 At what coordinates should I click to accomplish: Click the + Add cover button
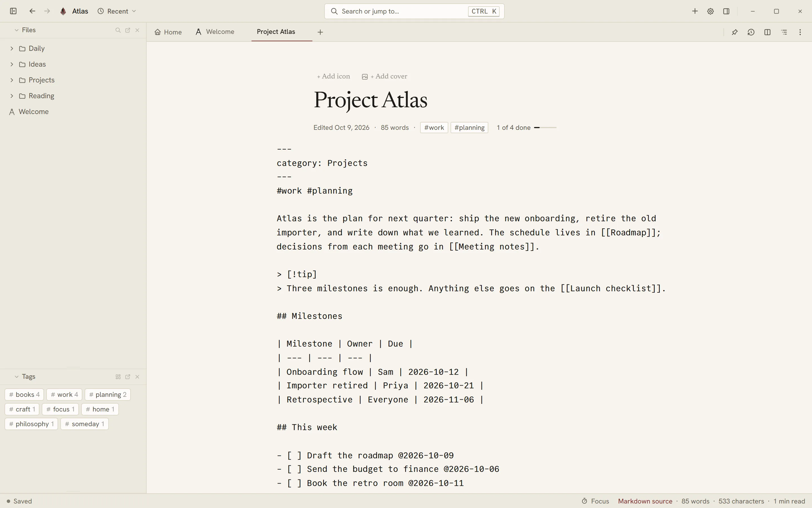pos(385,76)
